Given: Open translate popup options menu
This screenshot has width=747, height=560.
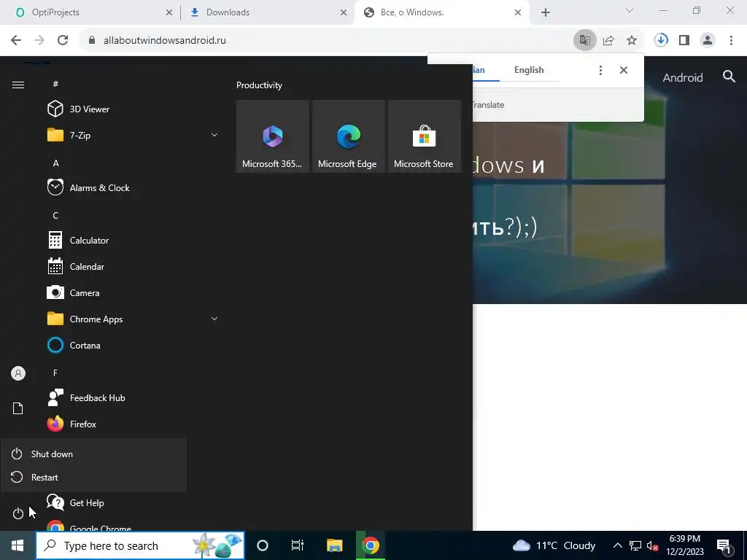Looking at the screenshot, I should (600, 70).
